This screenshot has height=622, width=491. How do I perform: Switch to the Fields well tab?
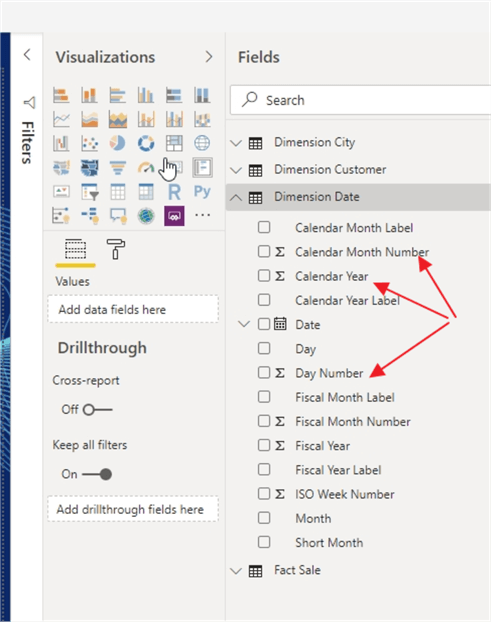point(75,250)
